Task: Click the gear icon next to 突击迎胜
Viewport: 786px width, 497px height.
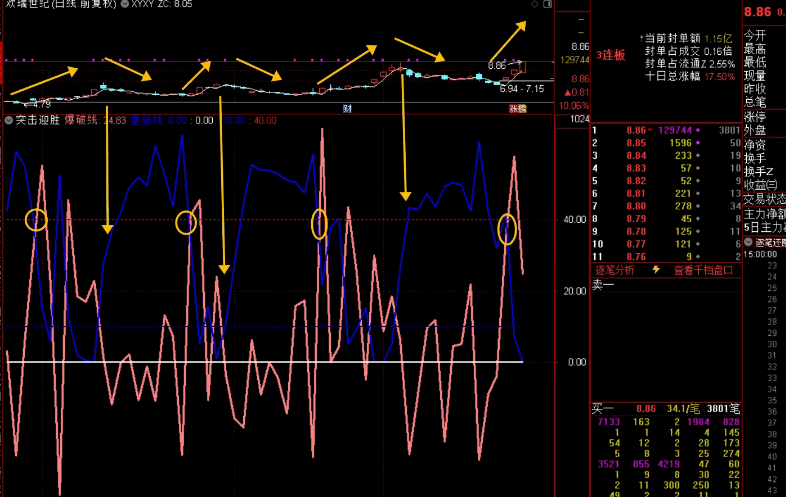Action: point(8,120)
